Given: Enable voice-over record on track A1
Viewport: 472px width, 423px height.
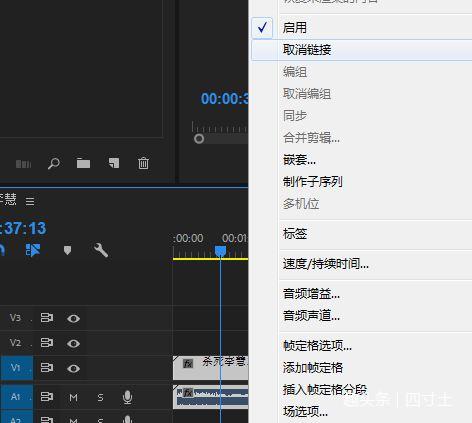Looking at the screenshot, I should [x=127, y=397].
